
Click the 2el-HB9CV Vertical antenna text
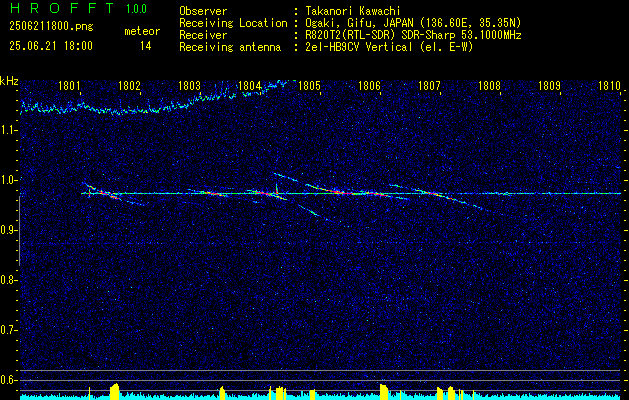389,47
